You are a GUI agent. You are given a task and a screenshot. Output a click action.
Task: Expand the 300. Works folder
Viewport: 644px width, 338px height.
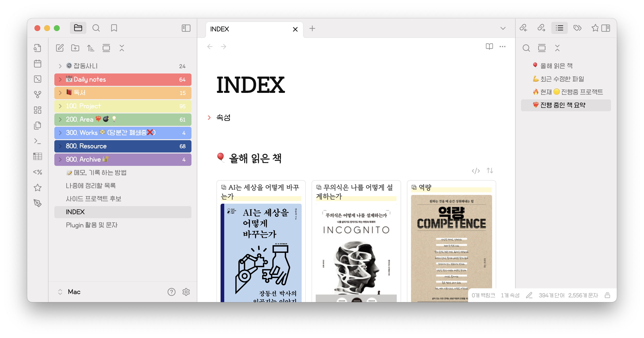tap(123, 133)
